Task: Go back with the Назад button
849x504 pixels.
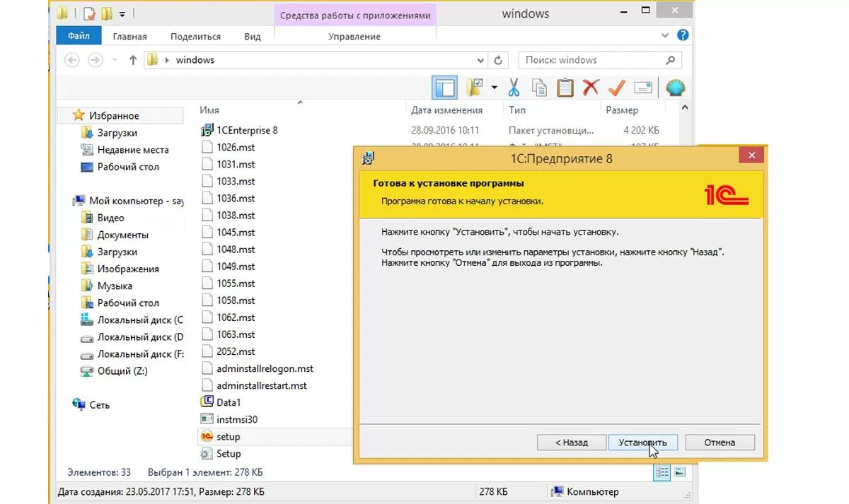Action: (571, 443)
